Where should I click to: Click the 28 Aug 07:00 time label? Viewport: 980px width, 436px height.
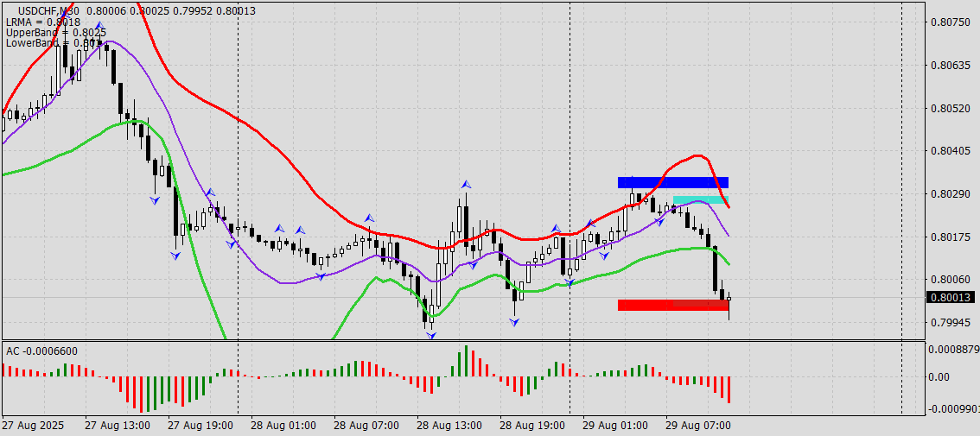[366, 426]
